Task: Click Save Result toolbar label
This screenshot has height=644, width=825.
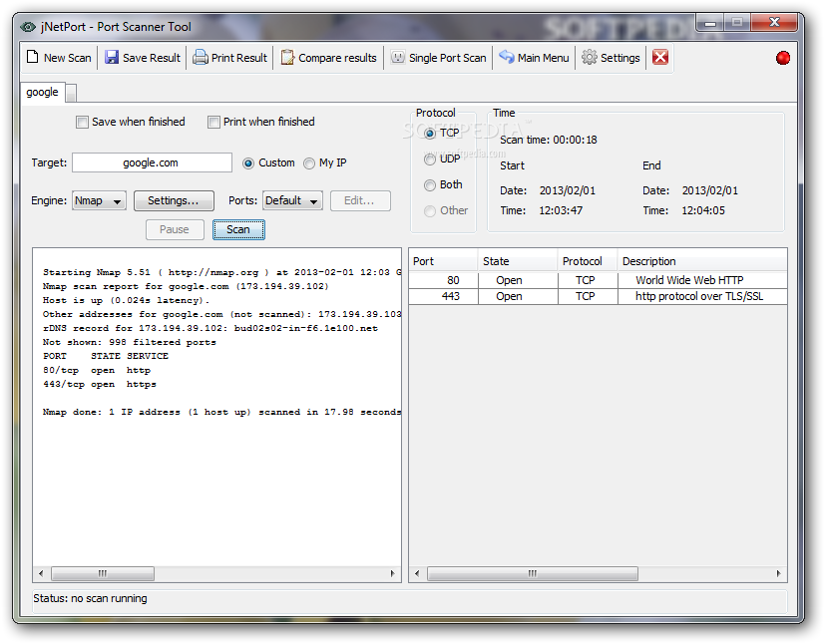Action: click(x=152, y=58)
